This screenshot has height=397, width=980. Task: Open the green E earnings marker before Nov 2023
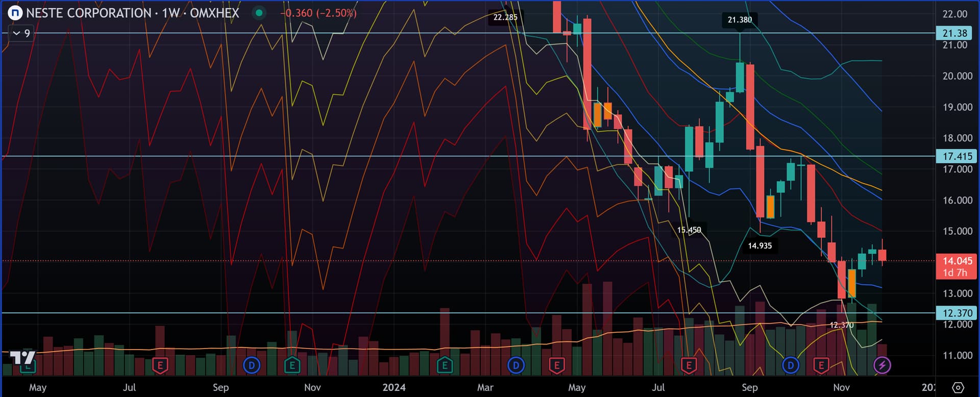tap(292, 365)
